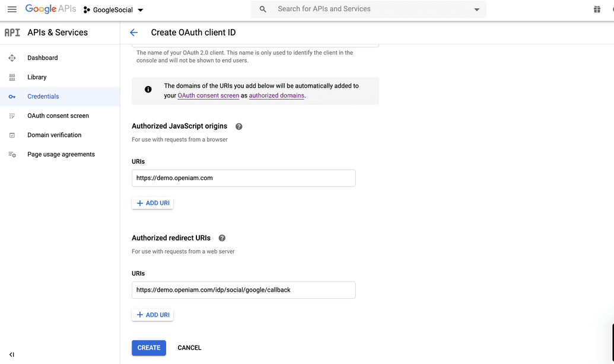Collapse the sidebar with the bottom-left chevron

point(11,354)
